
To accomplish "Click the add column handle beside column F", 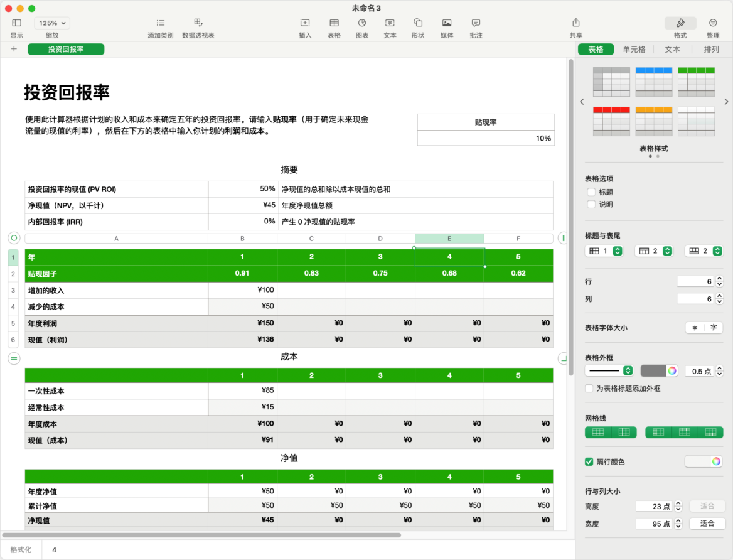I will tap(564, 238).
